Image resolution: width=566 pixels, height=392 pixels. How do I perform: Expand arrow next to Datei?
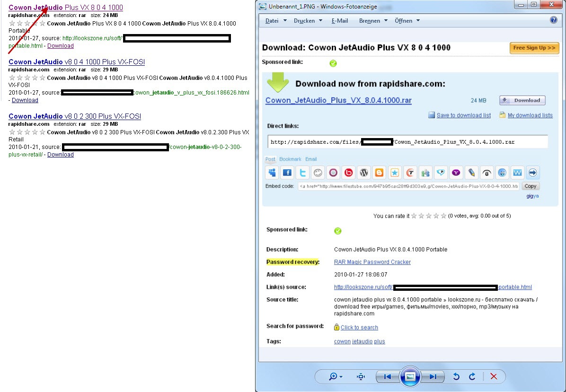pyautogui.click(x=285, y=20)
